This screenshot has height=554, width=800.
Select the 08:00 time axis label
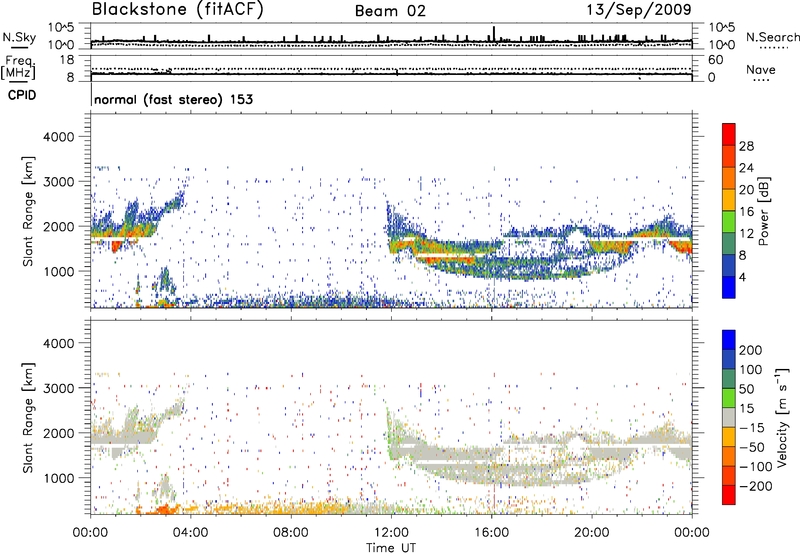(x=291, y=533)
